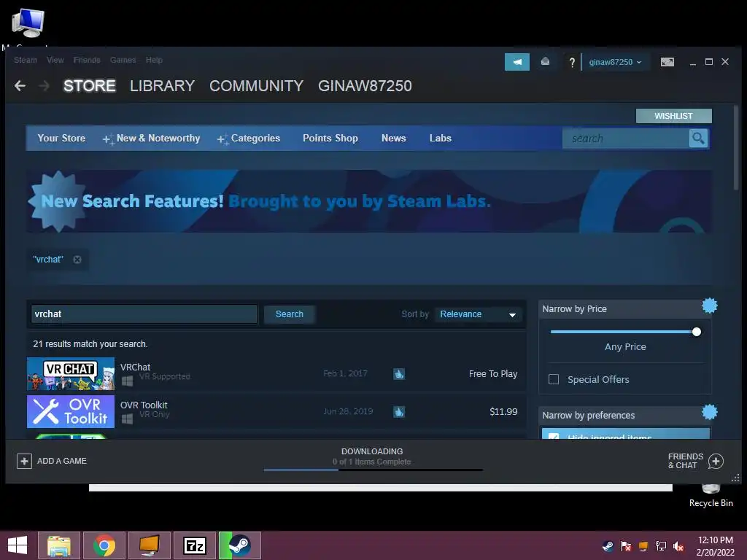Open the notifications envelope icon
The image size is (747, 560).
pyautogui.click(x=545, y=61)
